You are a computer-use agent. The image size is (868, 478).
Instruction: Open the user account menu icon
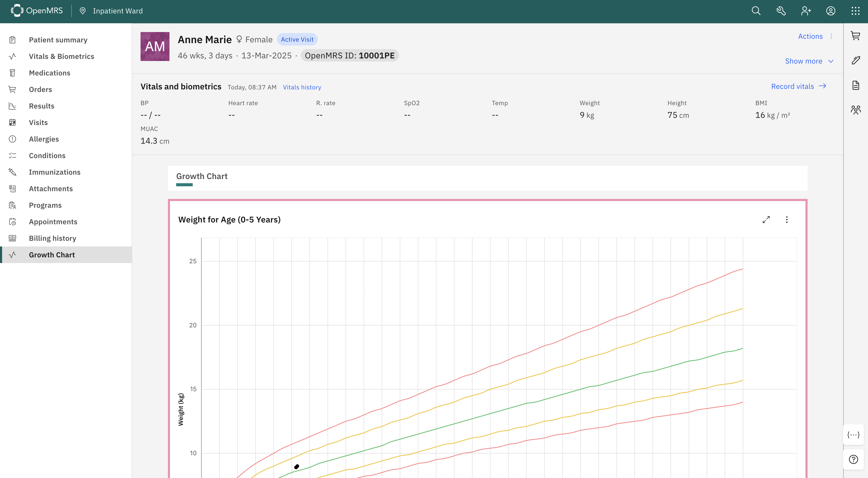tap(831, 11)
